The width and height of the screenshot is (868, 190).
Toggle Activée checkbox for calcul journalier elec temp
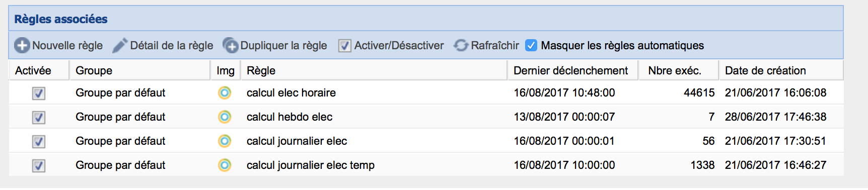point(39,165)
